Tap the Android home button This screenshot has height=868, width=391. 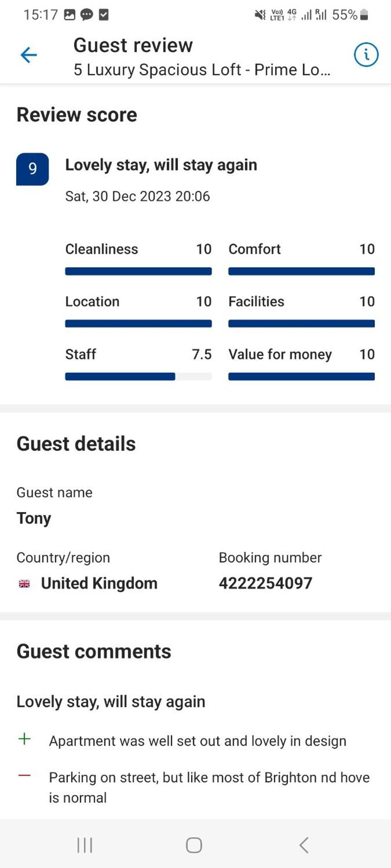coord(194,845)
